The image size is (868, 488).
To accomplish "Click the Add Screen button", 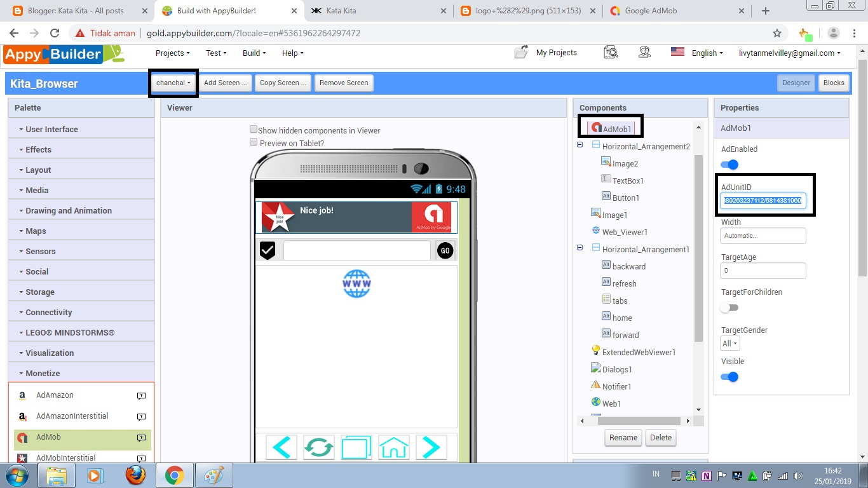I will pos(226,83).
